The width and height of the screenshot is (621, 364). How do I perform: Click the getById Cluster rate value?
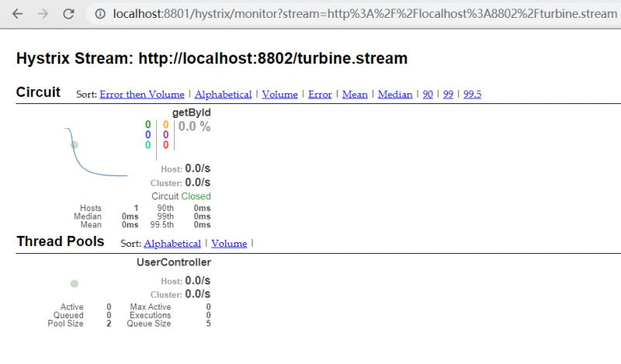(x=198, y=182)
